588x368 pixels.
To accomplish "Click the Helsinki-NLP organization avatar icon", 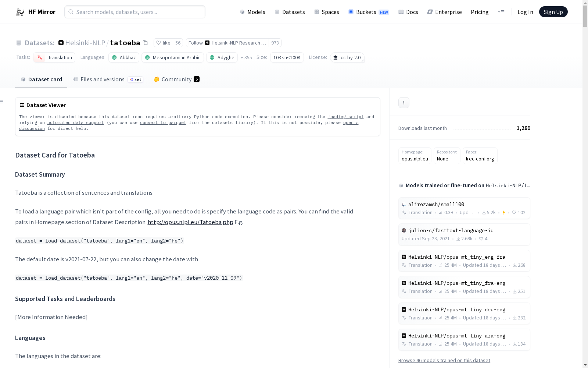I will click(61, 43).
